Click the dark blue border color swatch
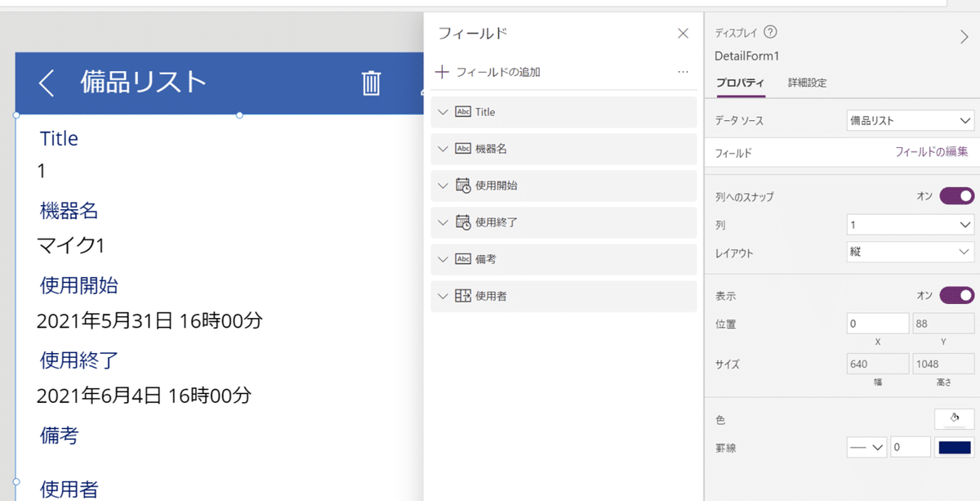This screenshot has width=980, height=501. [955, 447]
